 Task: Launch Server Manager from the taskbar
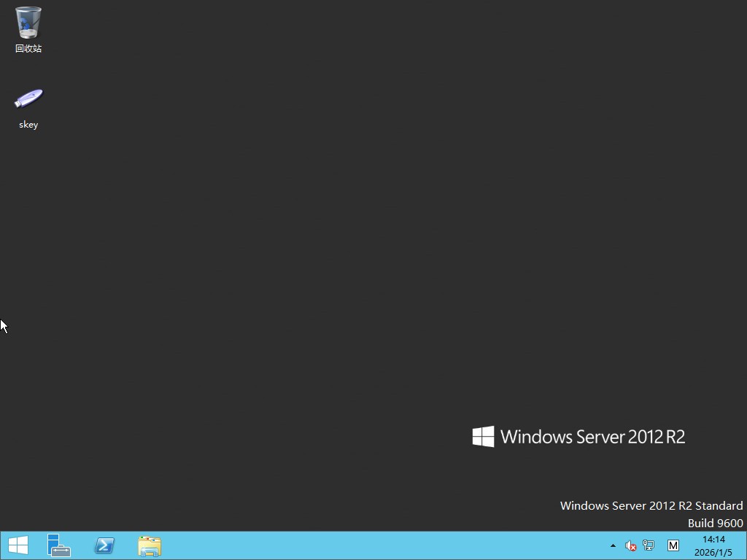pyautogui.click(x=59, y=545)
